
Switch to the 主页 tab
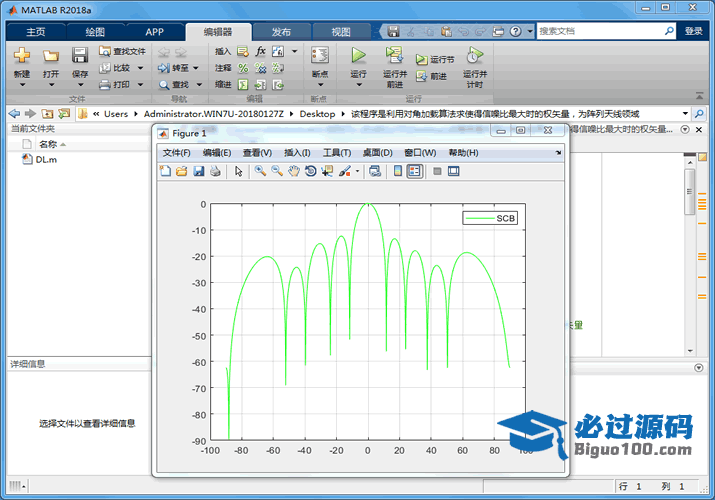click(x=36, y=32)
